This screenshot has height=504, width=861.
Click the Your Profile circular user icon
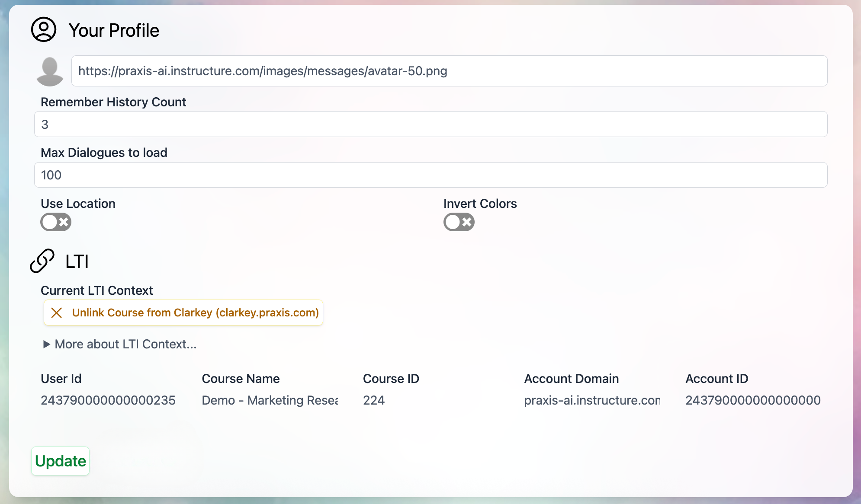click(x=43, y=30)
